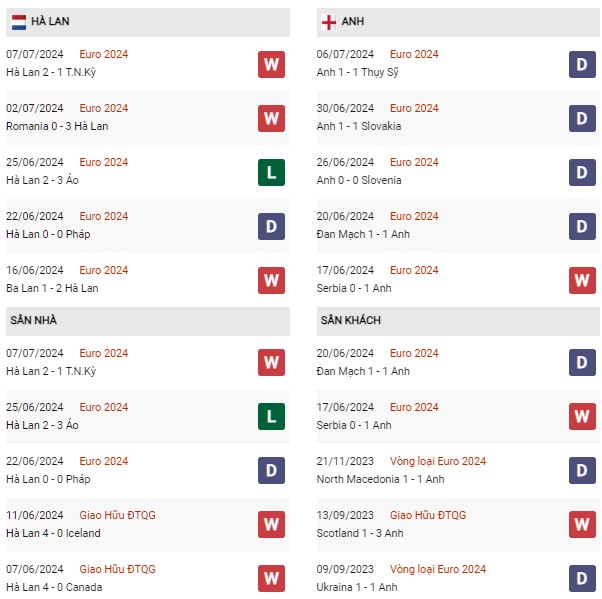Screen dimensions: 602x599
Task: Click the green L badge for Hà Lan 2-3 Áo in top list
Action: pyautogui.click(x=271, y=172)
